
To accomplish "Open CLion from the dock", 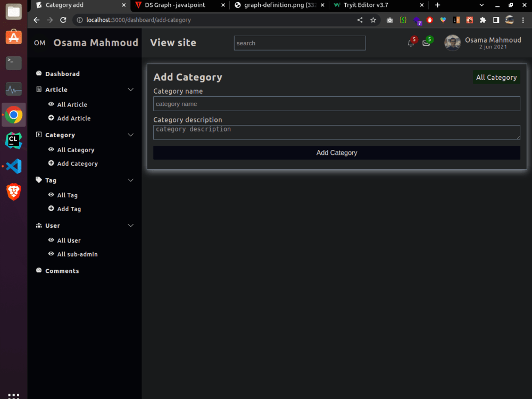I will (x=14, y=140).
